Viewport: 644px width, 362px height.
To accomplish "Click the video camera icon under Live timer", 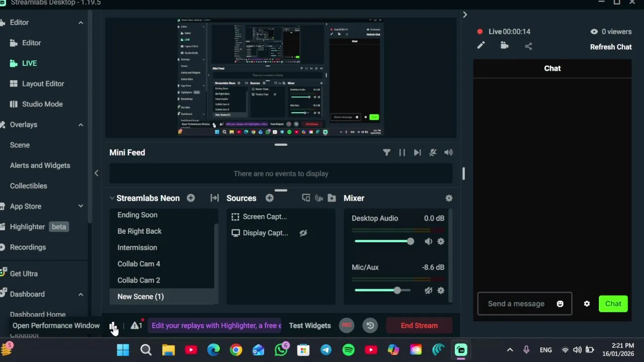I will coord(505,46).
